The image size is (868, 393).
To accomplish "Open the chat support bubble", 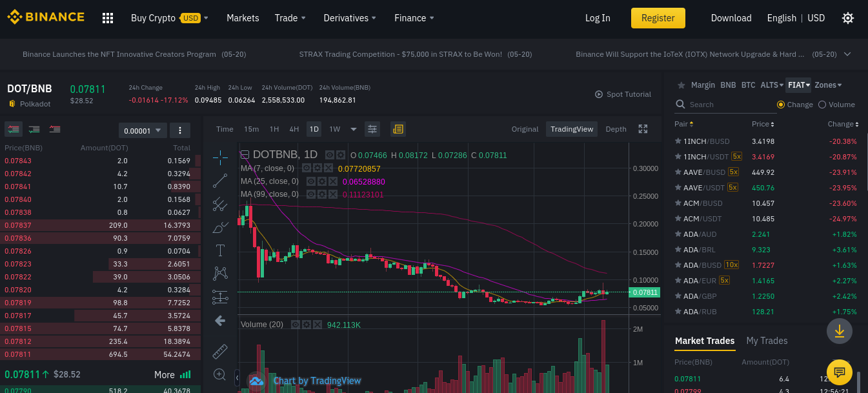I will 840,372.
